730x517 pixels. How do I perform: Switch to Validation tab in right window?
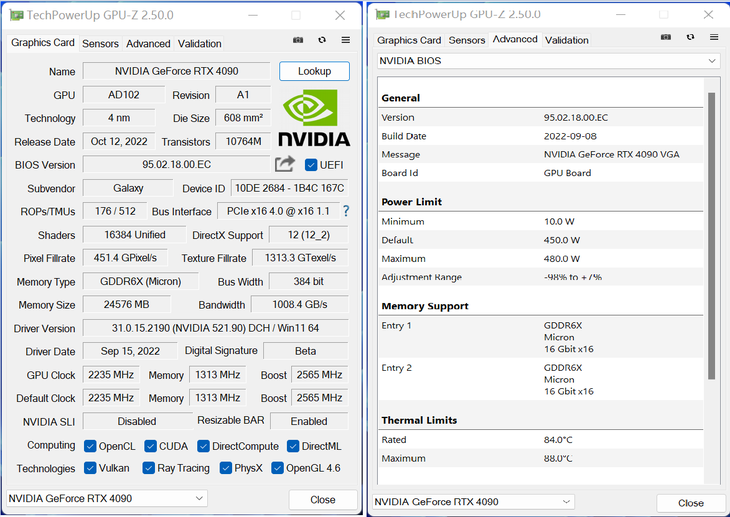click(x=567, y=41)
